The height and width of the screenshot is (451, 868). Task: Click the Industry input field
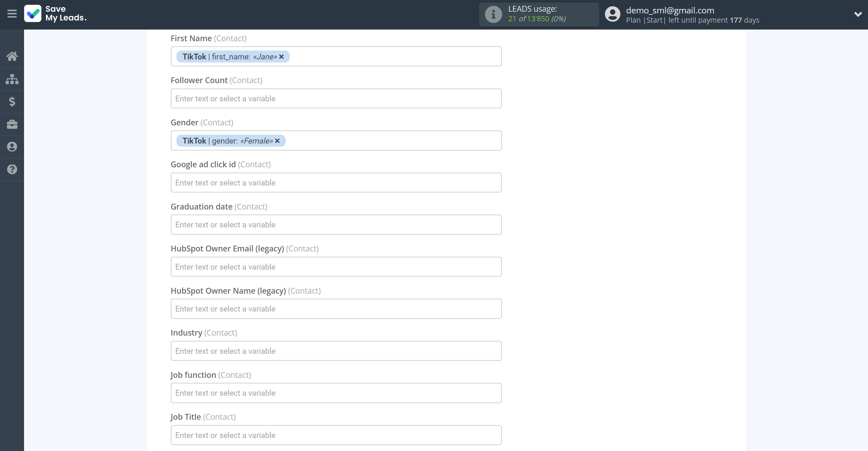pos(336,351)
